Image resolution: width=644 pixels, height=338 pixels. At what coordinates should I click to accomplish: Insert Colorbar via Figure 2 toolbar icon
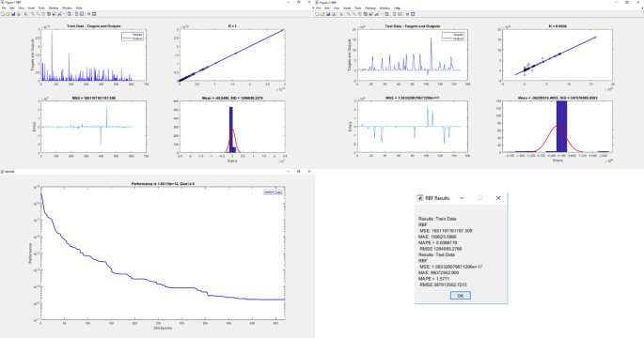pos(394,14)
